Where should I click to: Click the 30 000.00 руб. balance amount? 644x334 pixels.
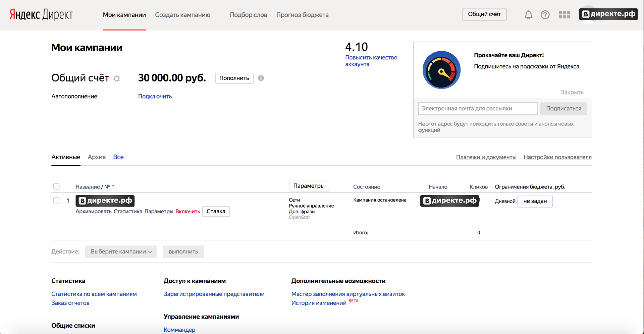(x=172, y=78)
